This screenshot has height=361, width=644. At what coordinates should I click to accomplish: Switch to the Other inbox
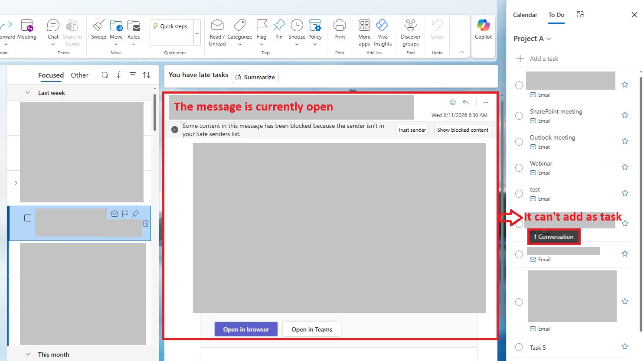tap(80, 75)
